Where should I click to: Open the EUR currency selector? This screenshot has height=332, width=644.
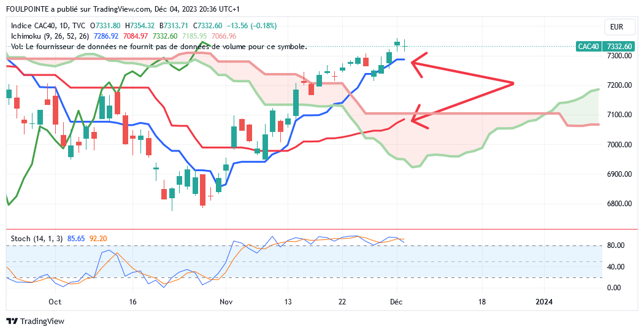616,27
